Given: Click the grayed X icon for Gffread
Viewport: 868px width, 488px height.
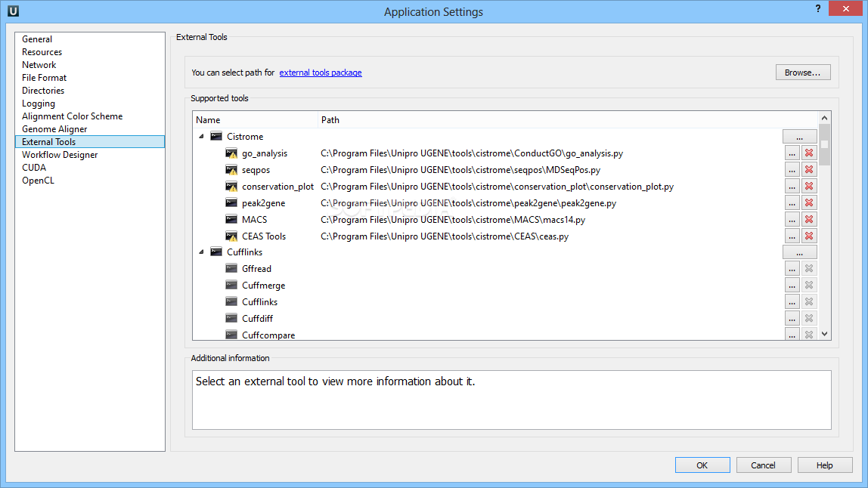Looking at the screenshot, I should 809,269.
